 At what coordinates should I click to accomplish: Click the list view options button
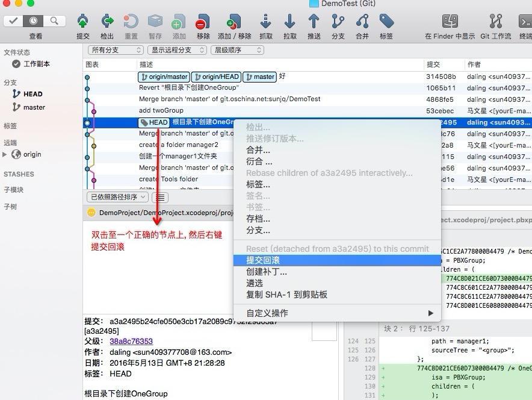(x=160, y=197)
